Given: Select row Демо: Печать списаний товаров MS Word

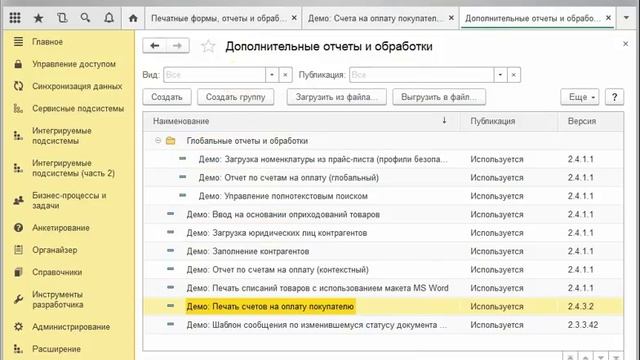Looking at the screenshot, I should tap(383, 288).
